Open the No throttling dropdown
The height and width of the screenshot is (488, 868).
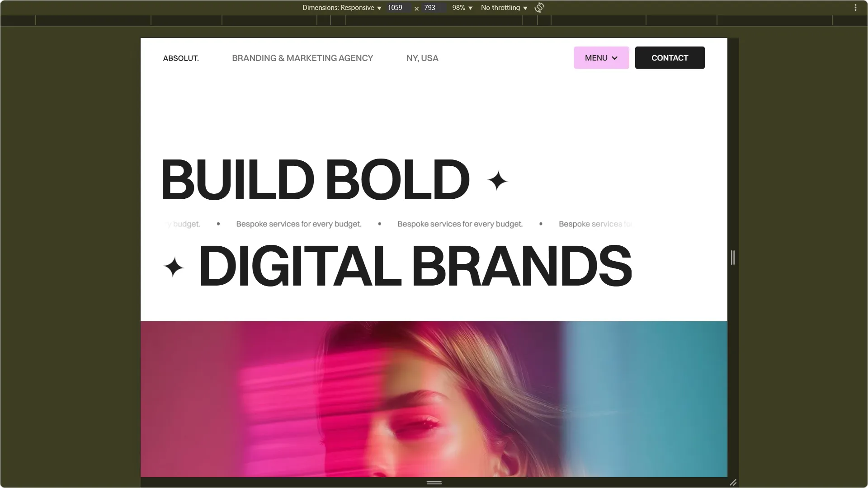504,8
